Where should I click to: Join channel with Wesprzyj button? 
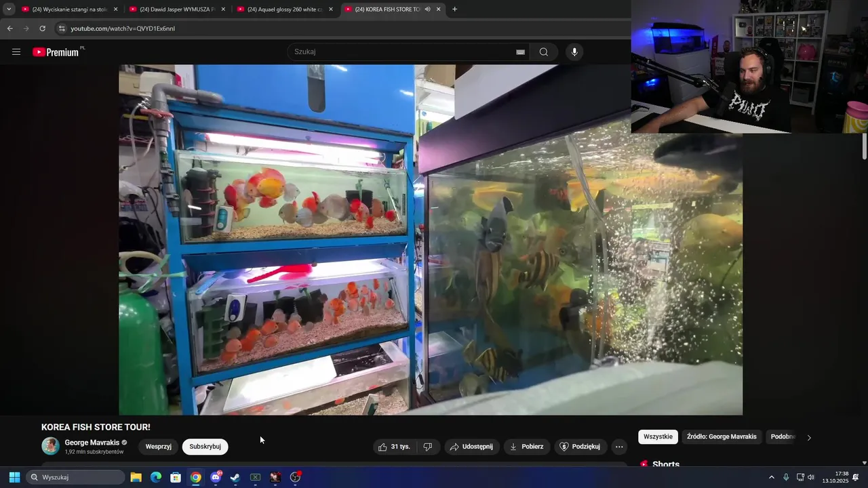pyautogui.click(x=158, y=447)
